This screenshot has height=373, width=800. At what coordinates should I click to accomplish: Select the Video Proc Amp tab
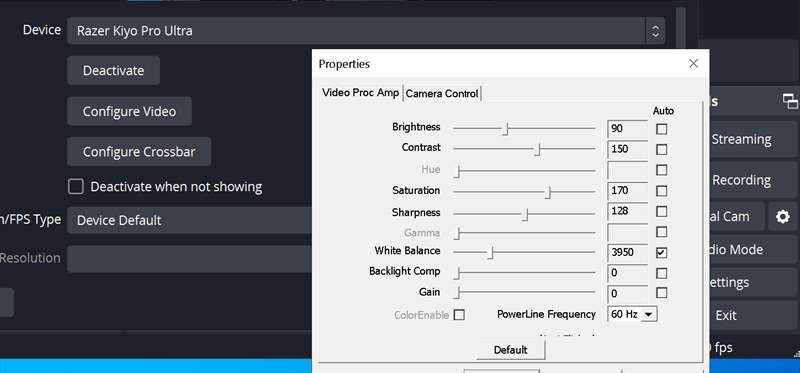(361, 93)
